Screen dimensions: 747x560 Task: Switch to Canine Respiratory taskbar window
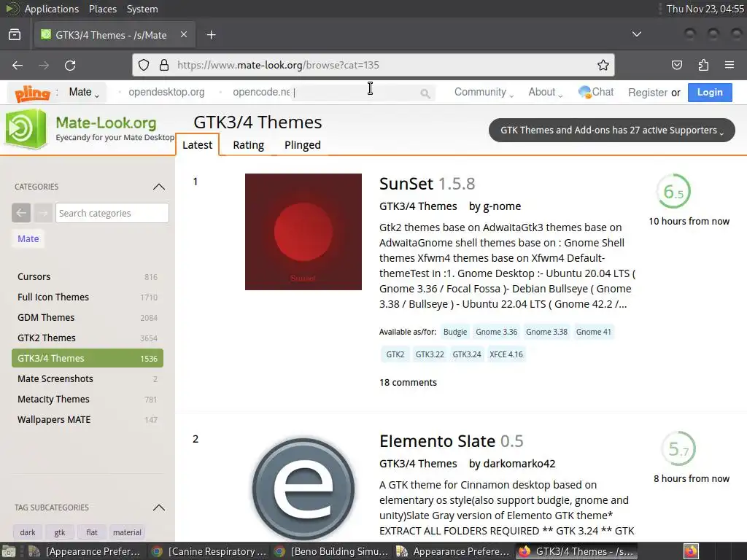pos(209,551)
